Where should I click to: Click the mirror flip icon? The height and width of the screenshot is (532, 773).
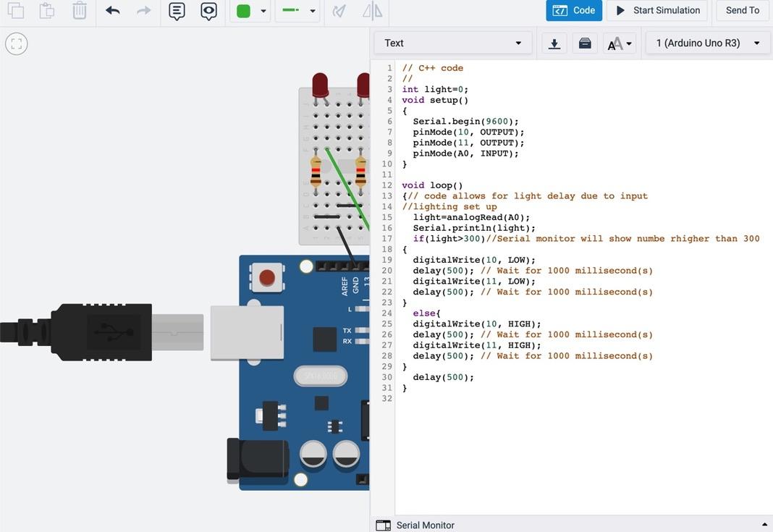coord(373,11)
